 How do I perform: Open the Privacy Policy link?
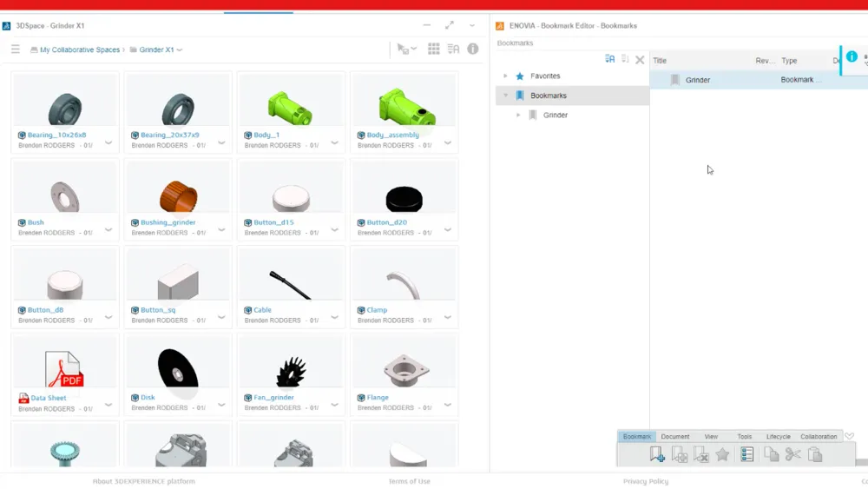click(646, 481)
